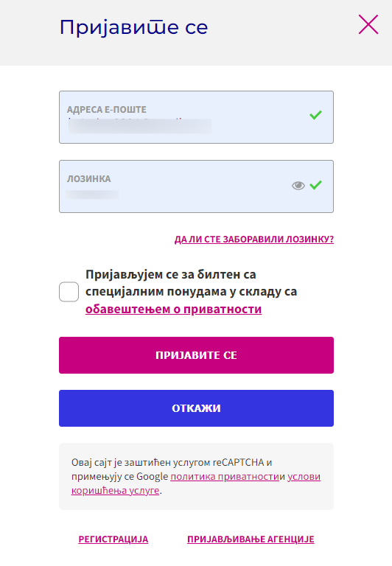Click the reCAPTCHA notice text box

(x=196, y=477)
